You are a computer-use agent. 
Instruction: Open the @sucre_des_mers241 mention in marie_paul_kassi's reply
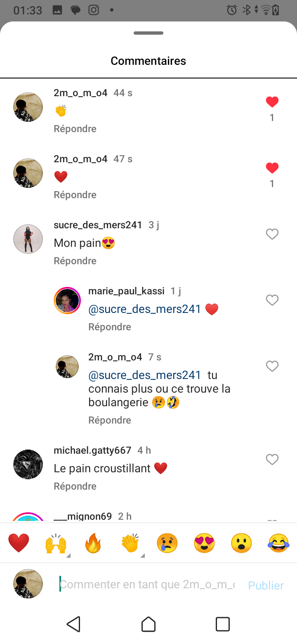(144, 309)
